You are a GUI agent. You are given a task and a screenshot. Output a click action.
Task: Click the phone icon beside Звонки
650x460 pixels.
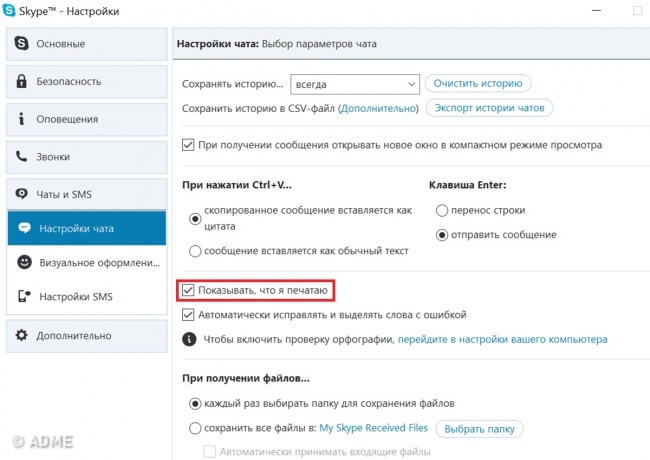tap(23, 157)
